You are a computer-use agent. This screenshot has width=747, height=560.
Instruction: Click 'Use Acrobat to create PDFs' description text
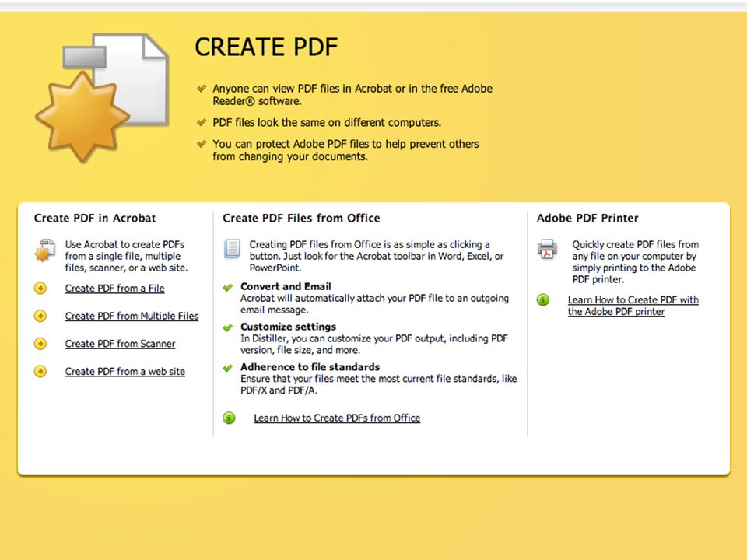(127, 256)
